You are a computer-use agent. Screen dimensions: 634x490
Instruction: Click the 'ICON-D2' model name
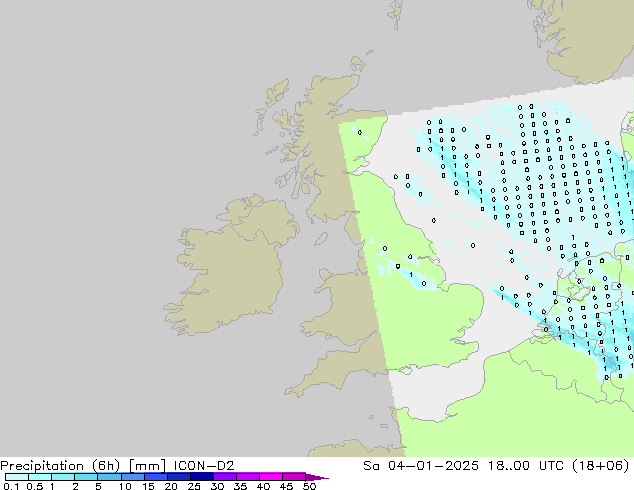(x=204, y=466)
